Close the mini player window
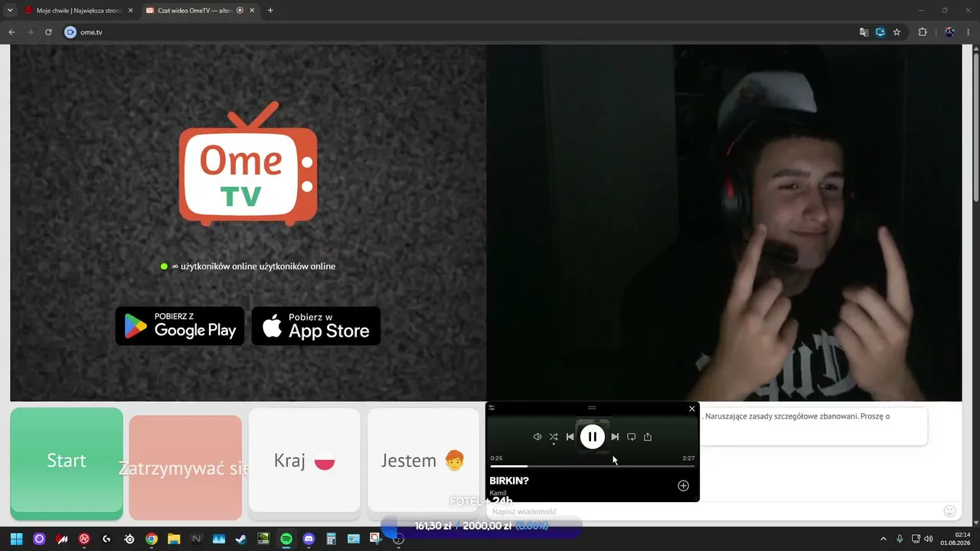The height and width of the screenshot is (551, 980). click(692, 409)
